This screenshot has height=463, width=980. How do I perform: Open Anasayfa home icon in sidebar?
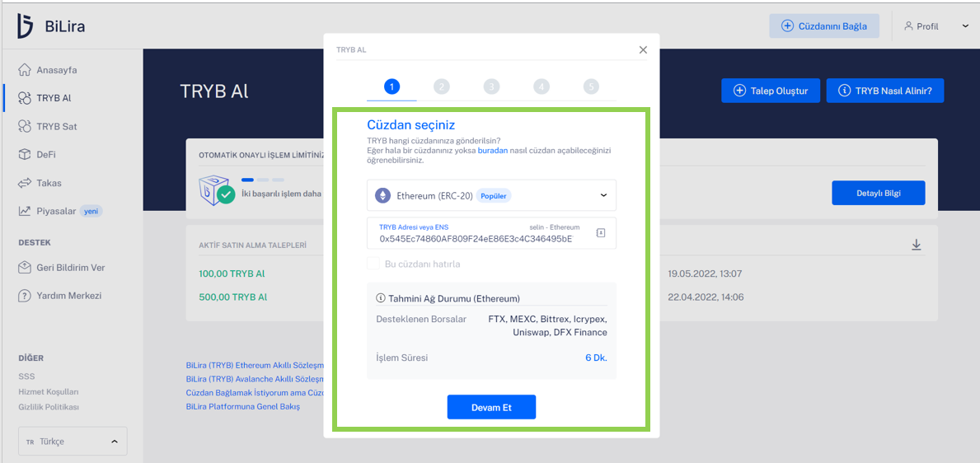tap(25, 69)
